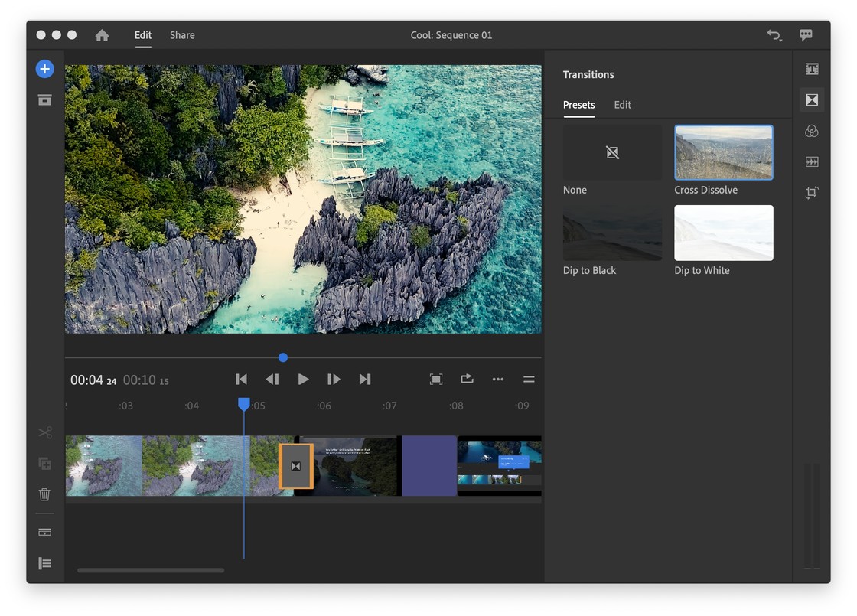The image size is (857, 616).
Task: Jump to next edit point
Action: point(365,380)
